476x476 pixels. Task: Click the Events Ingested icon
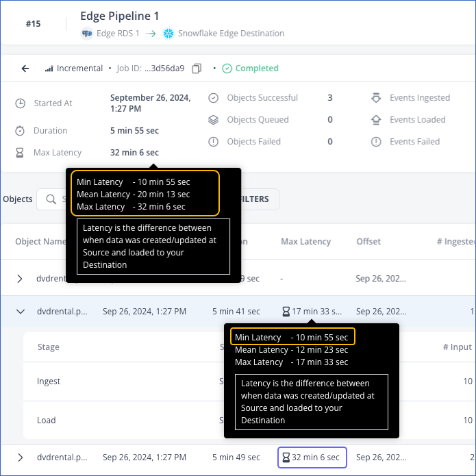click(x=376, y=98)
